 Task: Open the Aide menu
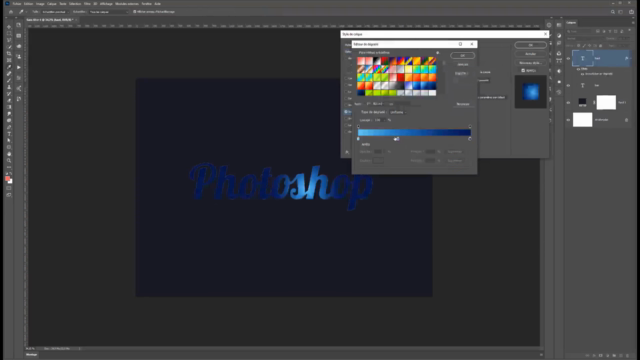coord(158,4)
